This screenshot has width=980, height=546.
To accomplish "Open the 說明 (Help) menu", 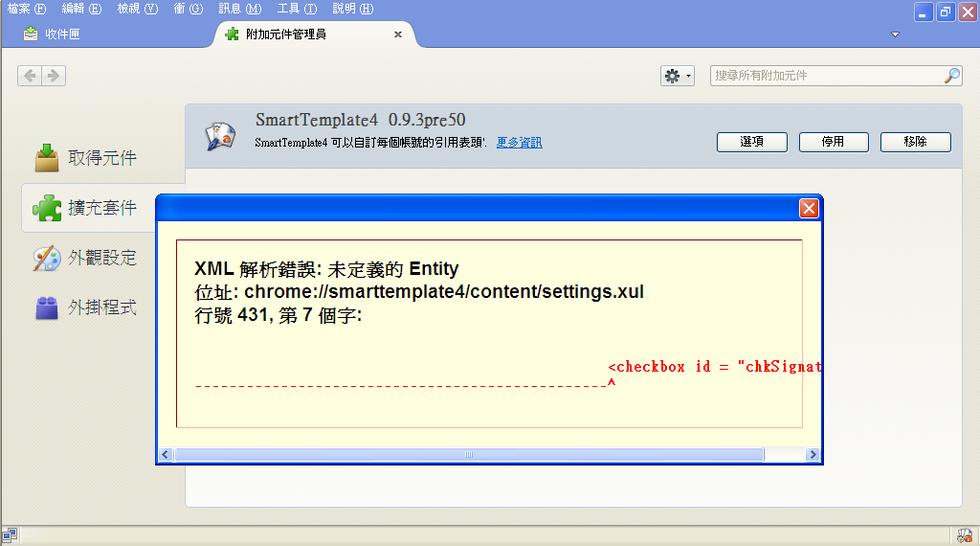I will [x=352, y=9].
